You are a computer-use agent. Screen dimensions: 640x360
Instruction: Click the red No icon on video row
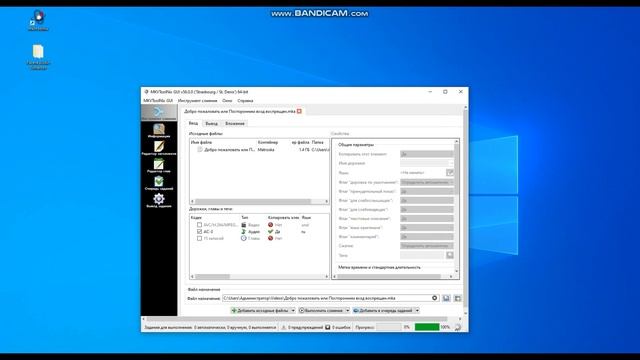pos(270,225)
